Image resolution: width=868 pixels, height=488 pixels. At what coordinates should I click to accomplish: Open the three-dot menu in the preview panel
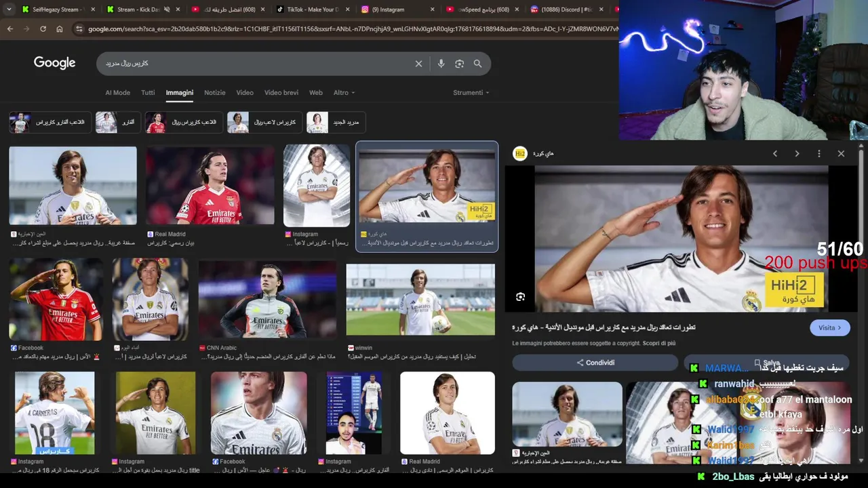(x=819, y=154)
